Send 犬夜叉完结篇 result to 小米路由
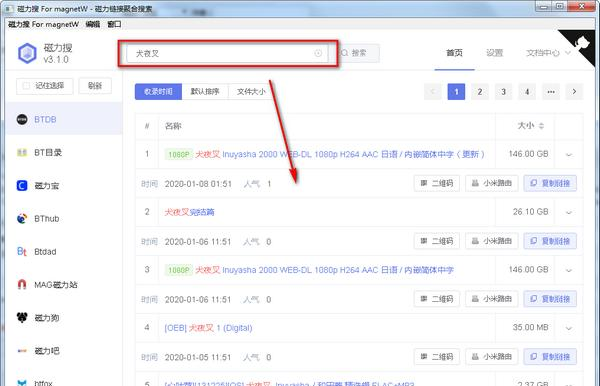600x386 pixels. coord(491,241)
